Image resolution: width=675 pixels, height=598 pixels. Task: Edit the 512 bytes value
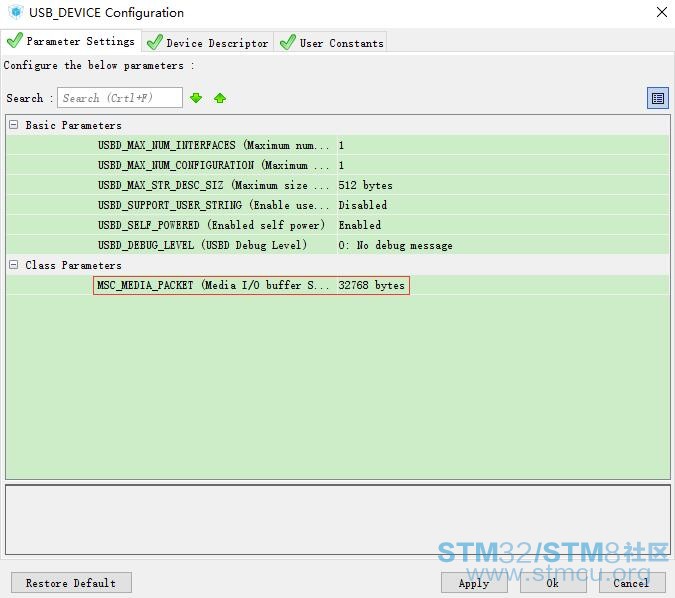365,185
